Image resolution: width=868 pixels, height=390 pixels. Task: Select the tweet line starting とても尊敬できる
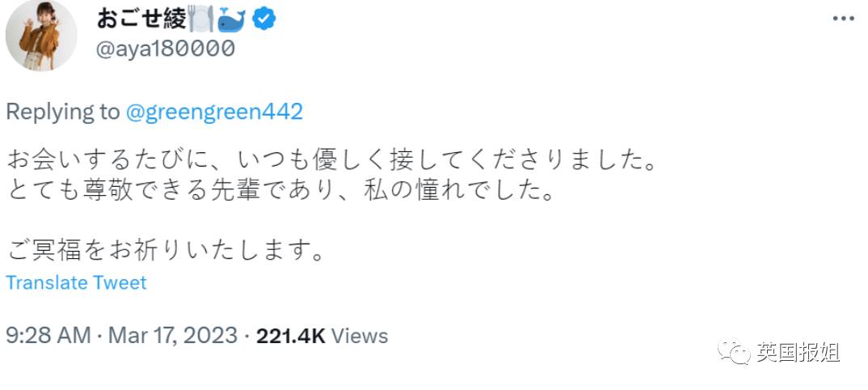pyautogui.click(x=280, y=192)
